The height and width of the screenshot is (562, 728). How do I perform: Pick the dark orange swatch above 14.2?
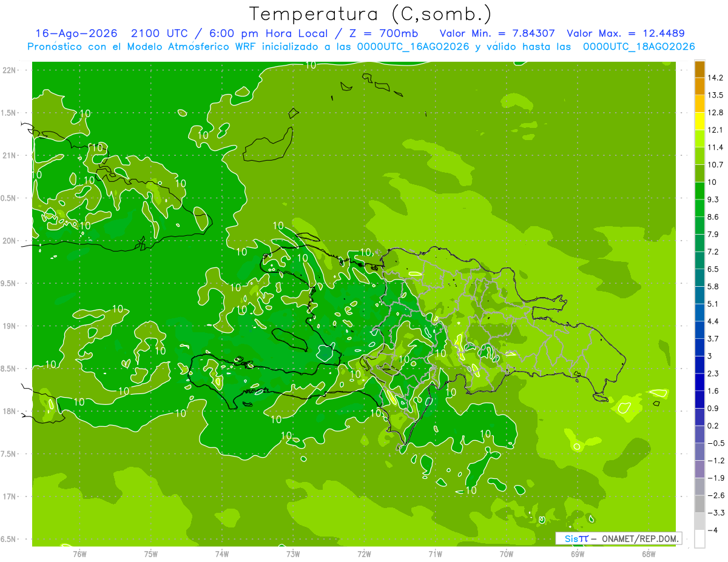point(699,69)
